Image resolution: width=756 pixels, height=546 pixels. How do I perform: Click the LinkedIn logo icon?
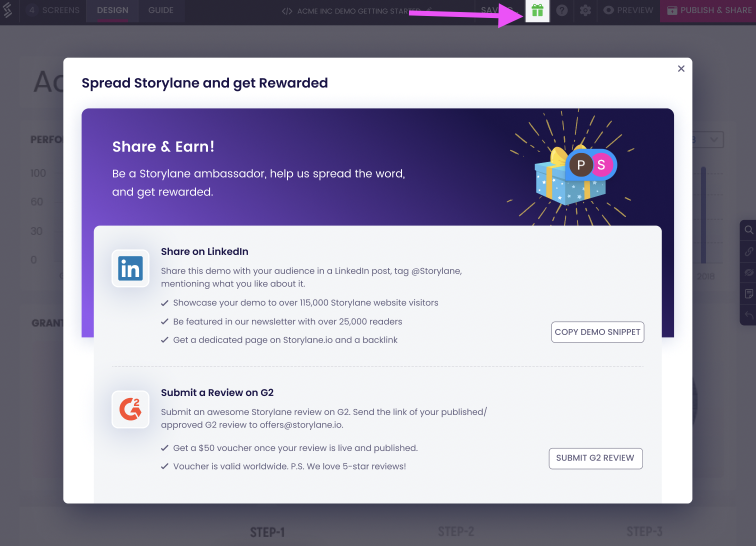(x=130, y=268)
